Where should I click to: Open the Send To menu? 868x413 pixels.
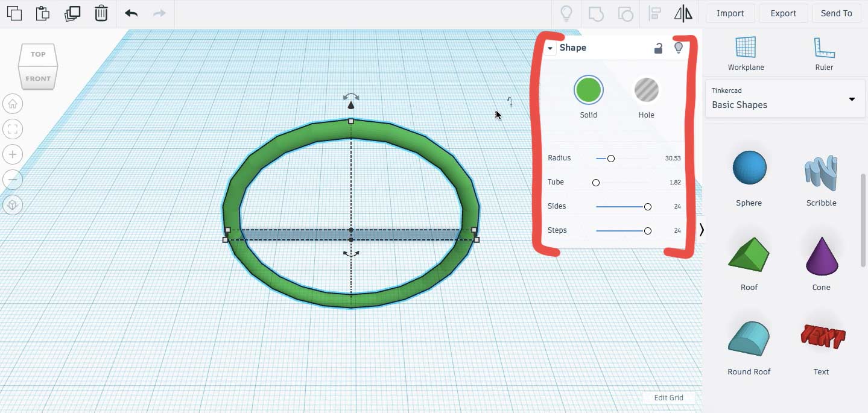pos(836,13)
